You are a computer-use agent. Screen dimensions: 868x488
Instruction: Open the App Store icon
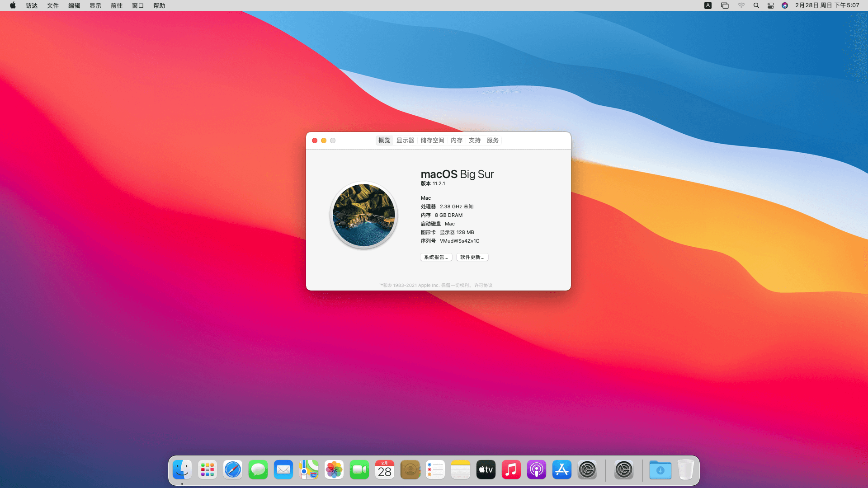click(562, 470)
